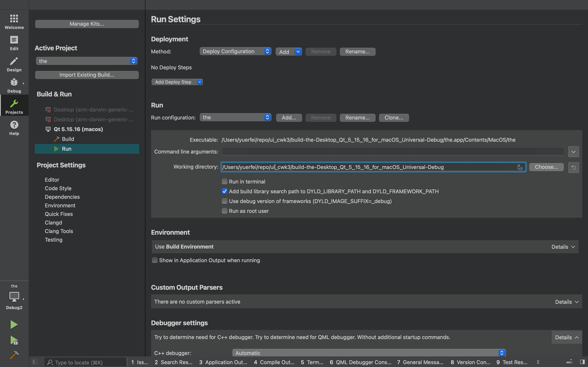Viewport: 588px width, 367px height.
Task: Uncheck Add build library search path
Action: point(225,191)
